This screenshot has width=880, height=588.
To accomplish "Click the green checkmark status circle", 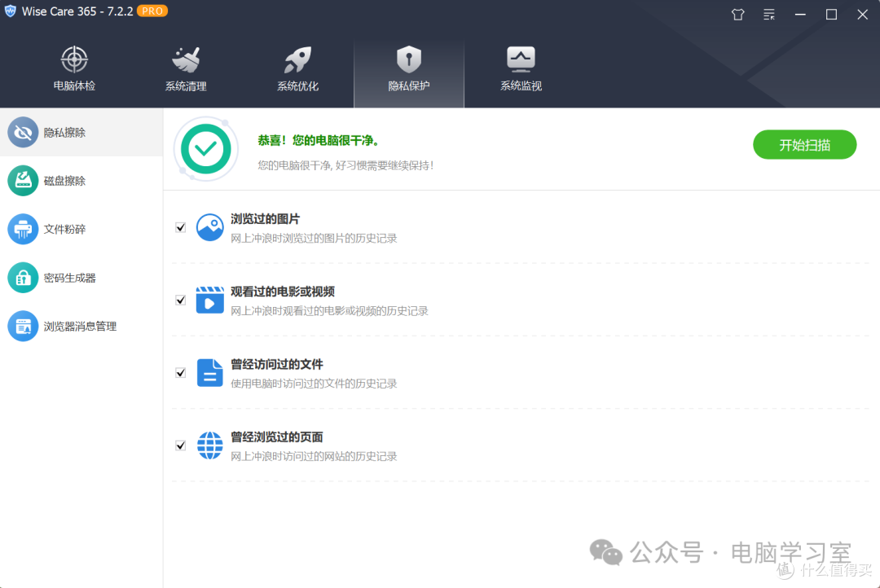I will coord(206,149).
